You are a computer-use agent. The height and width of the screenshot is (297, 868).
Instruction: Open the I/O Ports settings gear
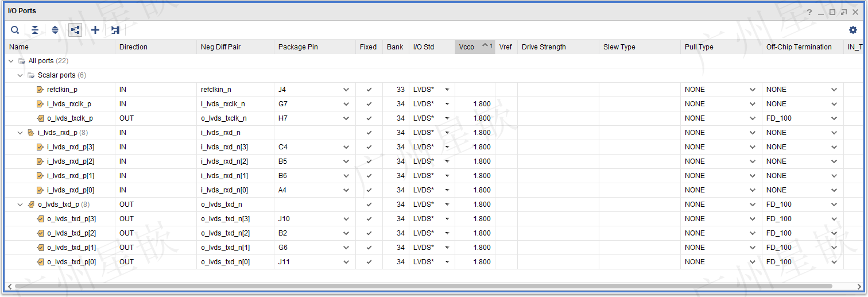coord(853,30)
